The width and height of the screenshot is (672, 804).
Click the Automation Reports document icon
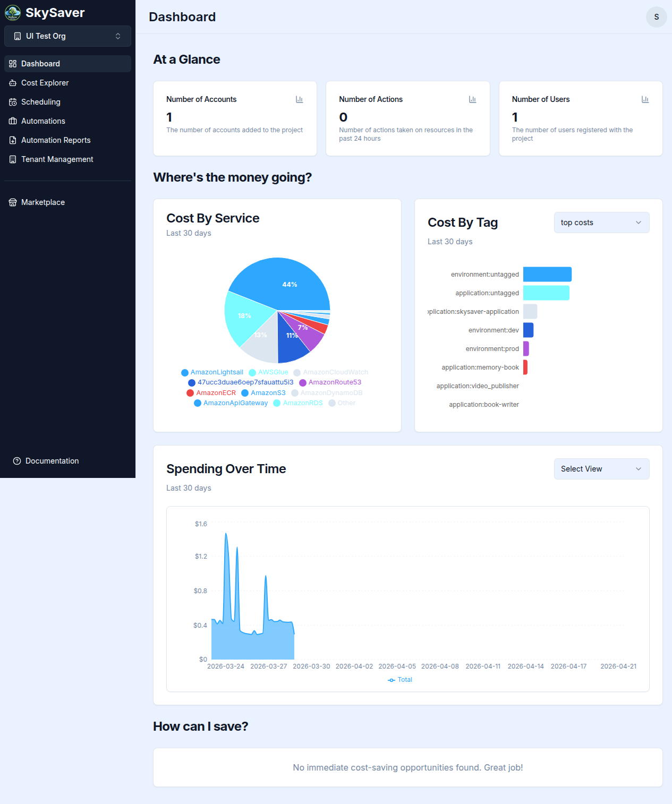pyautogui.click(x=13, y=140)
